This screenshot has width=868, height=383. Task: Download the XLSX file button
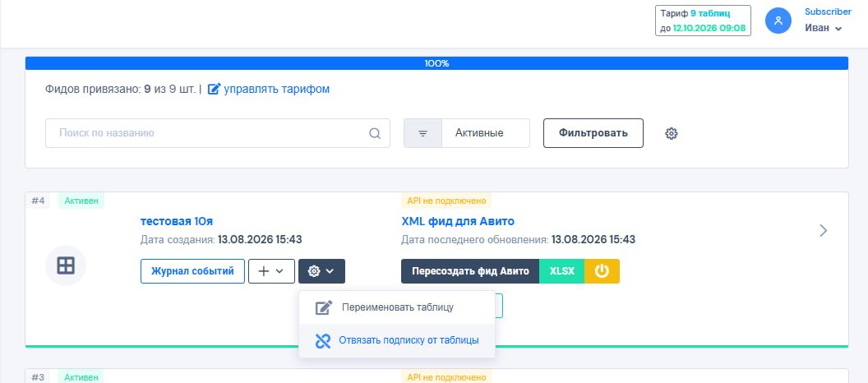coord(562,271)
